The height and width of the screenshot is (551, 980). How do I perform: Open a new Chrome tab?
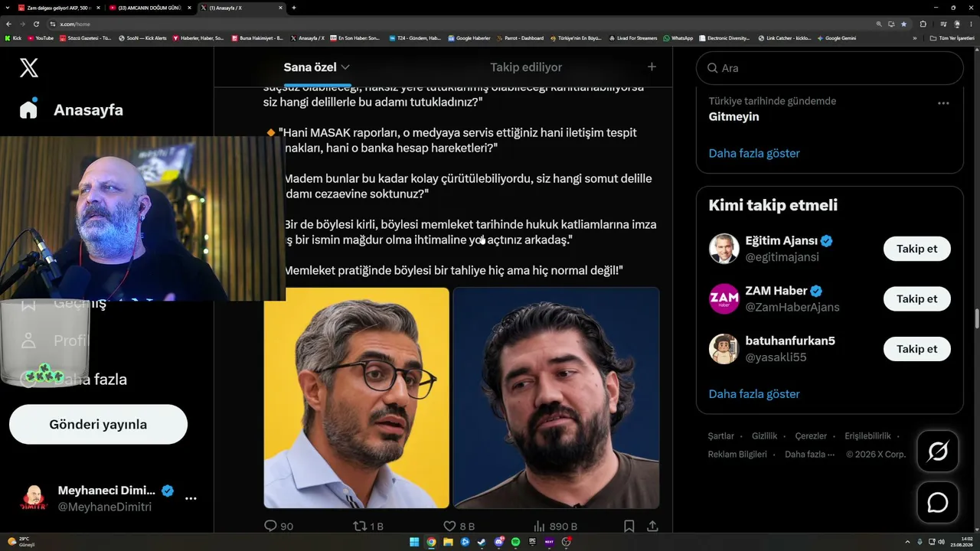294,8
